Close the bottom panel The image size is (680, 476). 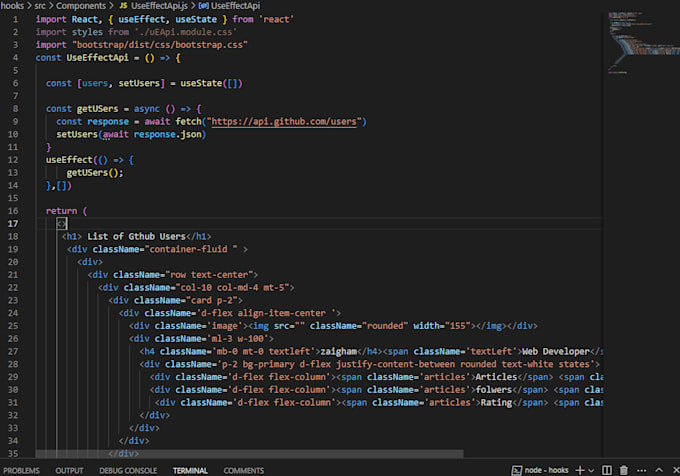676,470
